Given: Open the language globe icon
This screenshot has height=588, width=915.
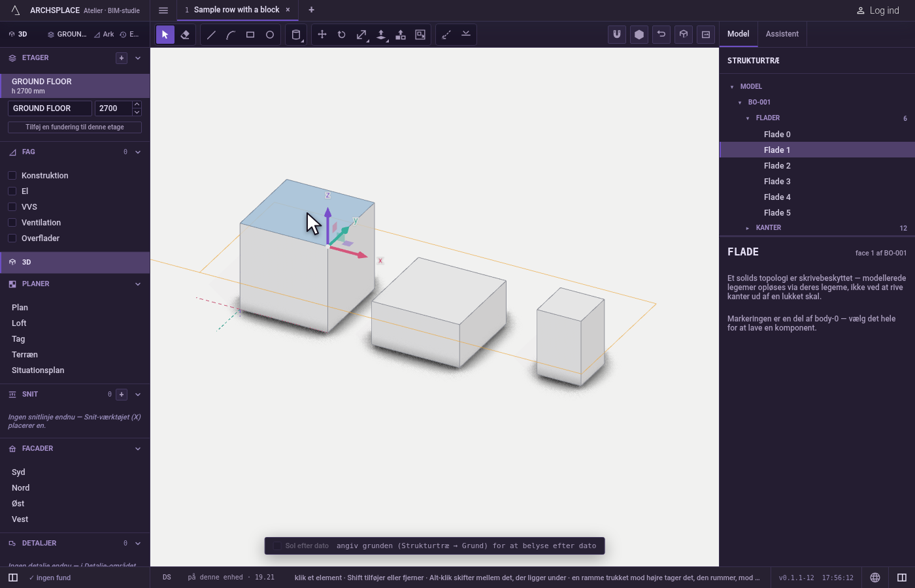Looking at the screenshot, I should 875,578.
